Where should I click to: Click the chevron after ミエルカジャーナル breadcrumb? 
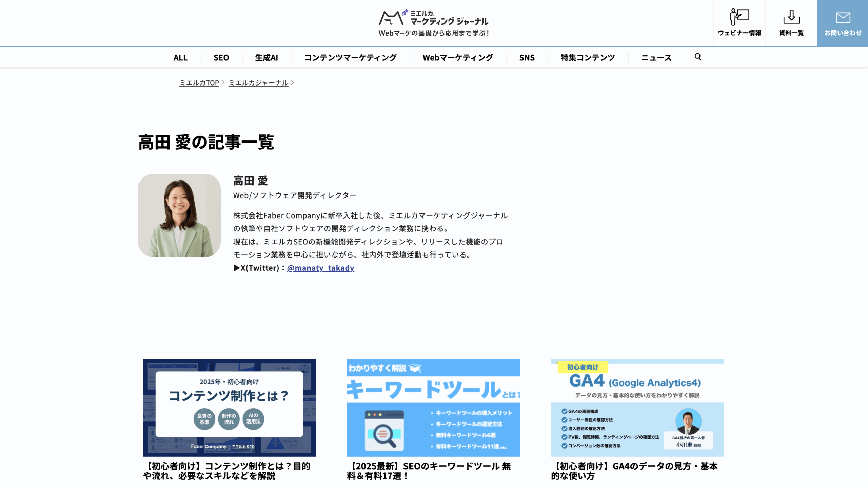[x=293, y=82]
